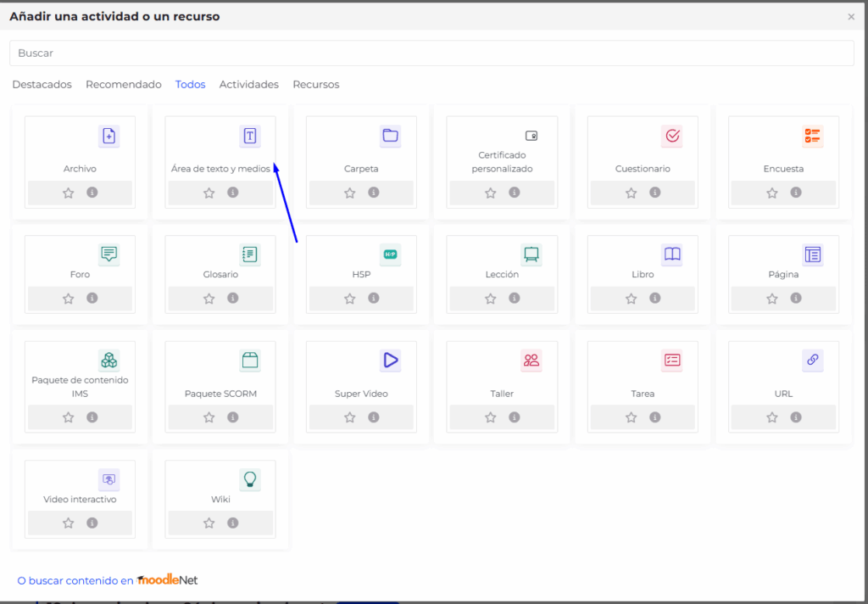The width and height of the screenshot is (868, 604).
Task: Show info for Encuesta activity
Action: pyautogui.click(x=796, y=193)
